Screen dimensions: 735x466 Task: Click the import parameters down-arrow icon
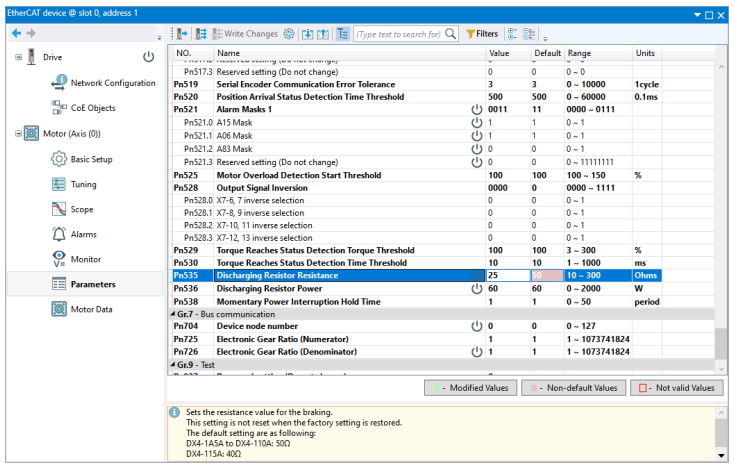(x=308, y=34)
